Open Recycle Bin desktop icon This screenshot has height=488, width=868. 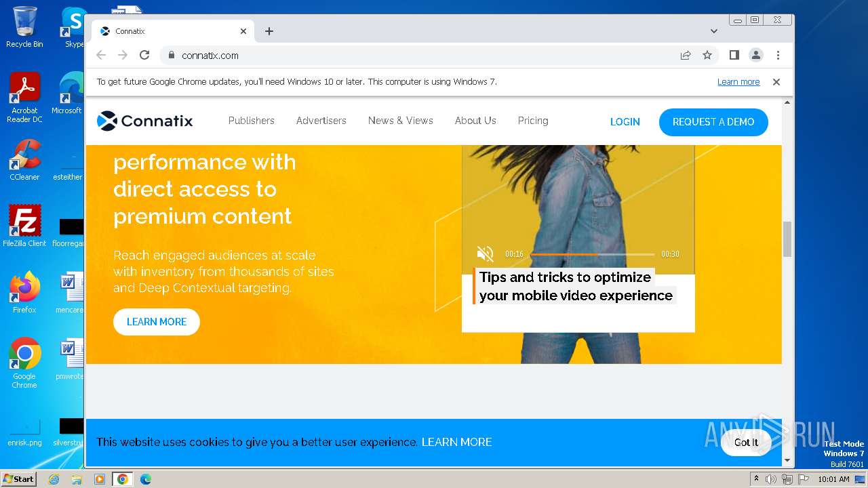click(x=24, y=27)
